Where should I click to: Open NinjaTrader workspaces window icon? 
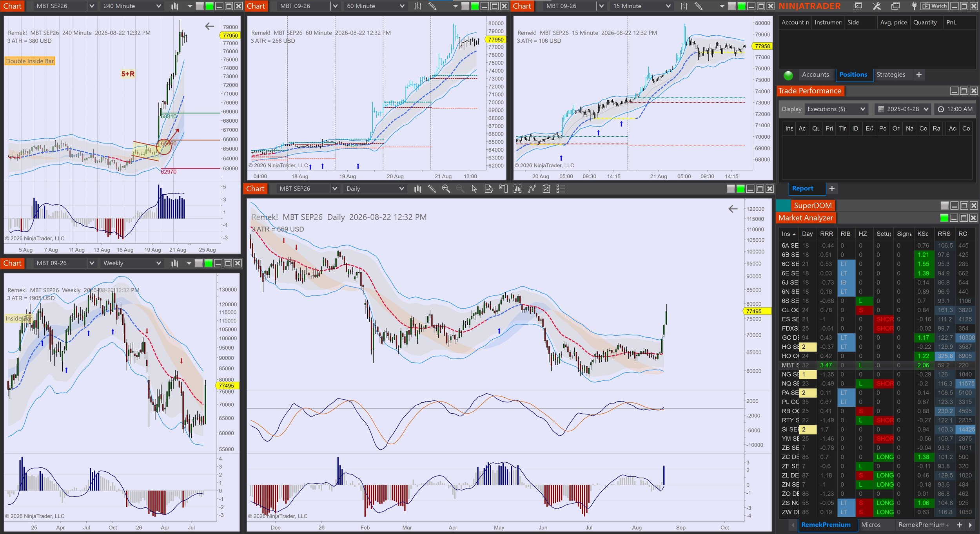point(858,6)
